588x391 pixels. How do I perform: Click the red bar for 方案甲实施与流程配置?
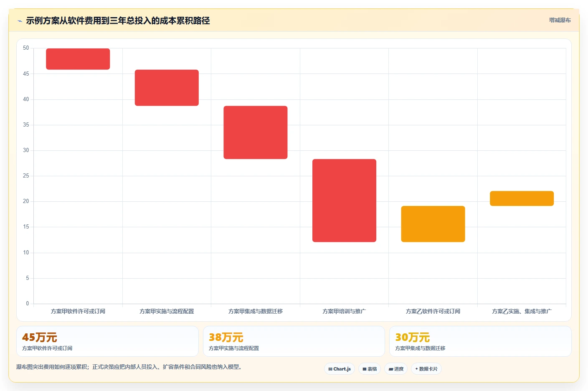click(x=167, y=88)
